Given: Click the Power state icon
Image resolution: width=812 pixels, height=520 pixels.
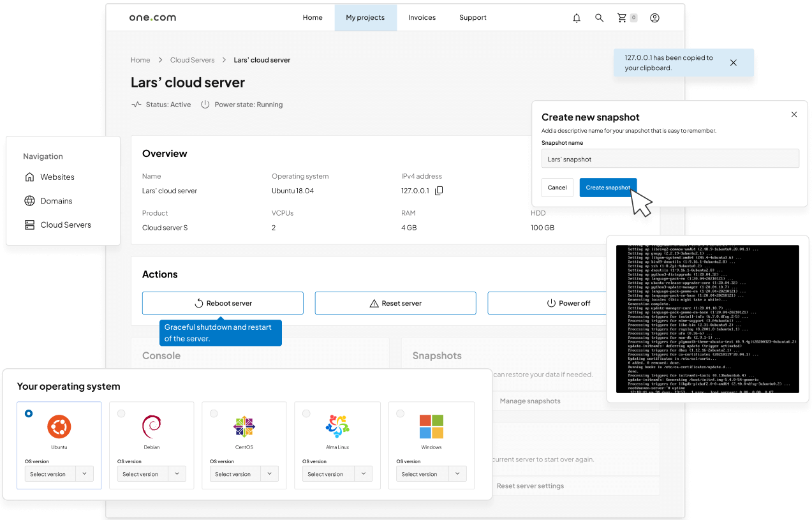Looking at the screenshot, I should [x=205, y=105].
